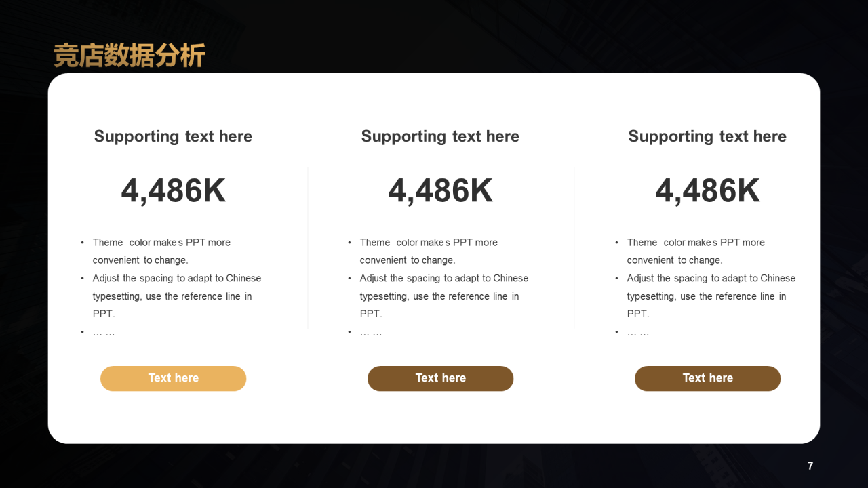Image resolution: width=868 pixels, height=488 pixels.
Task: Click the brown "Text here" button in middle column
Action: click(440, 378)
